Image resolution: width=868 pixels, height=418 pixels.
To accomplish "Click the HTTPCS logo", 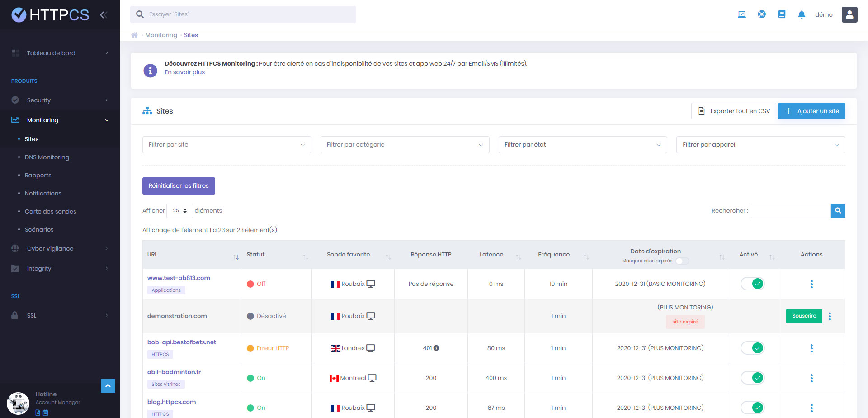I will coord(50,15).
